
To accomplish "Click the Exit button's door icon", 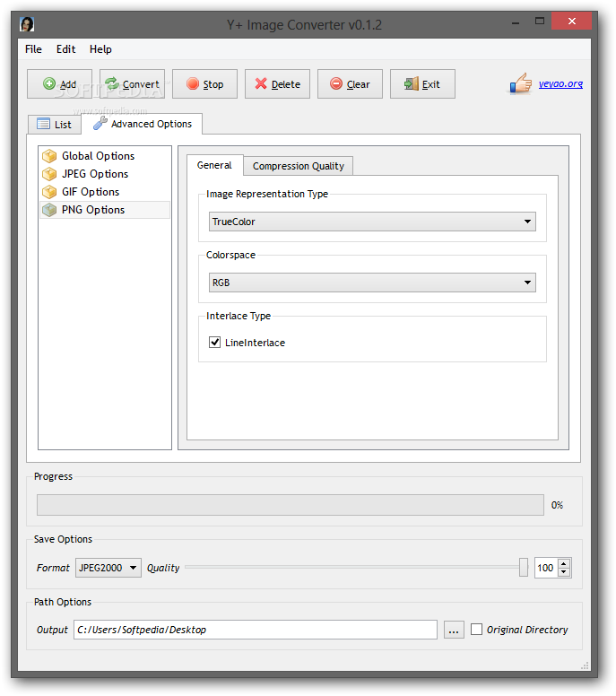I will click(412, 83).
